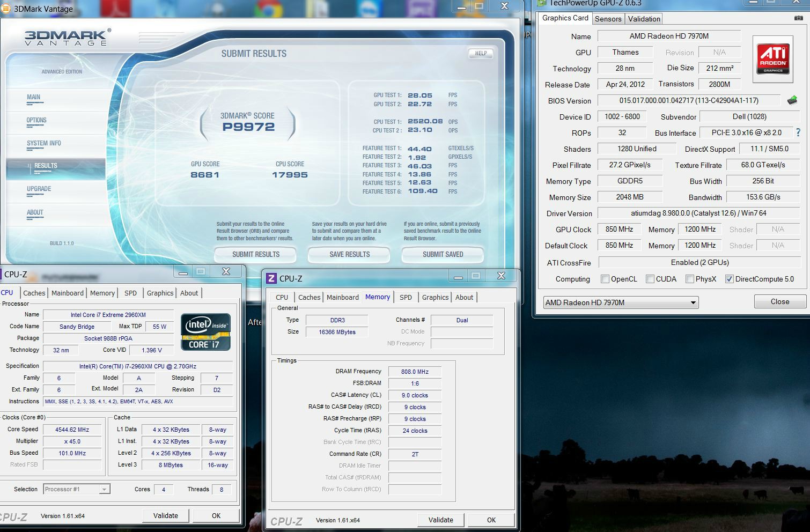Click the GPU-Z window title bar icon
The image size is (810, 532).
click(542, 3)
